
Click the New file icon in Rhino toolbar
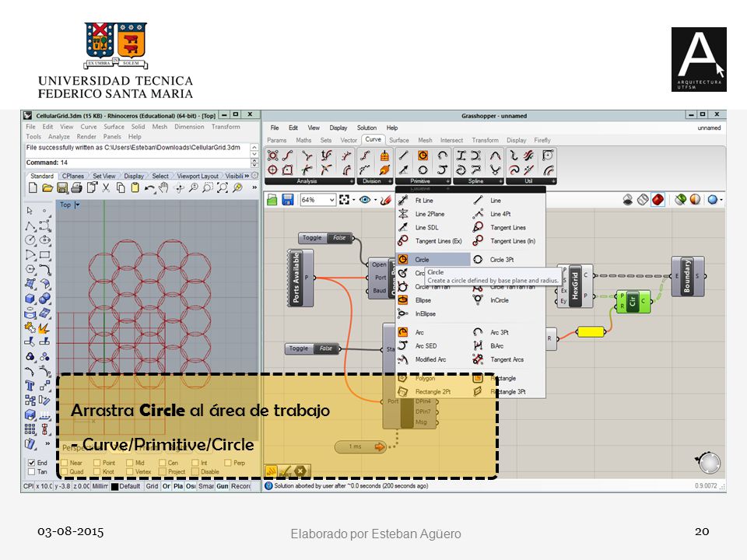coord(33,188)
